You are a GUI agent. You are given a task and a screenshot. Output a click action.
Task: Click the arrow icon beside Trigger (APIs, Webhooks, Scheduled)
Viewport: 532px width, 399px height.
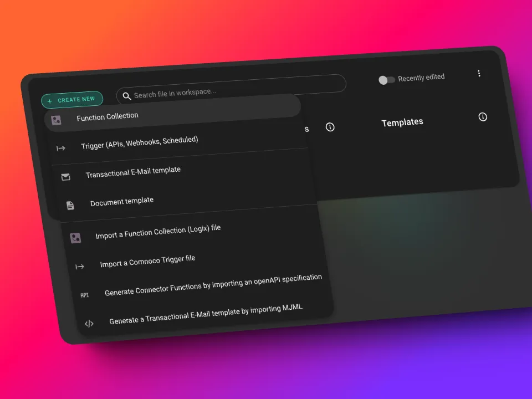pyautogui.click(x=61, y=148)
